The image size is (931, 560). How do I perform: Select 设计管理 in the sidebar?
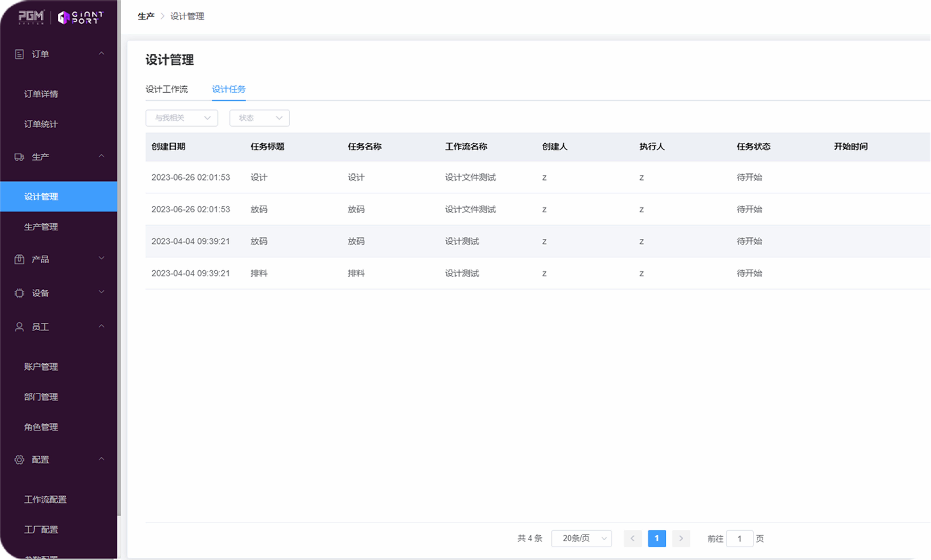(x=59, y=197)
